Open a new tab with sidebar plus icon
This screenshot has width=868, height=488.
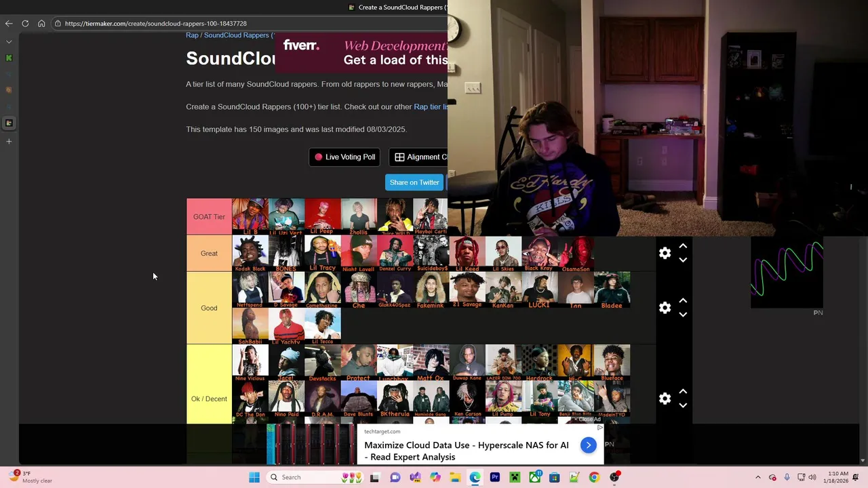tap(9, 142)
